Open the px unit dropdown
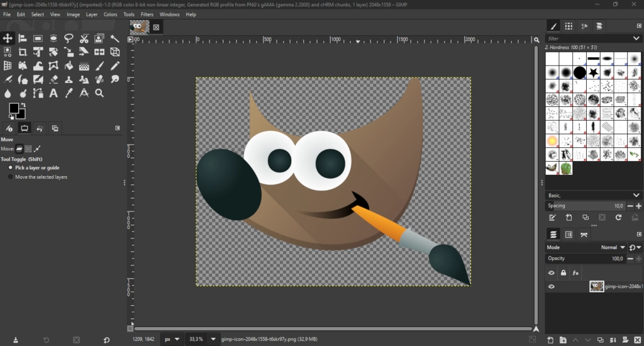The width and height of the screenshot is (644, 346). click(172, 340)
